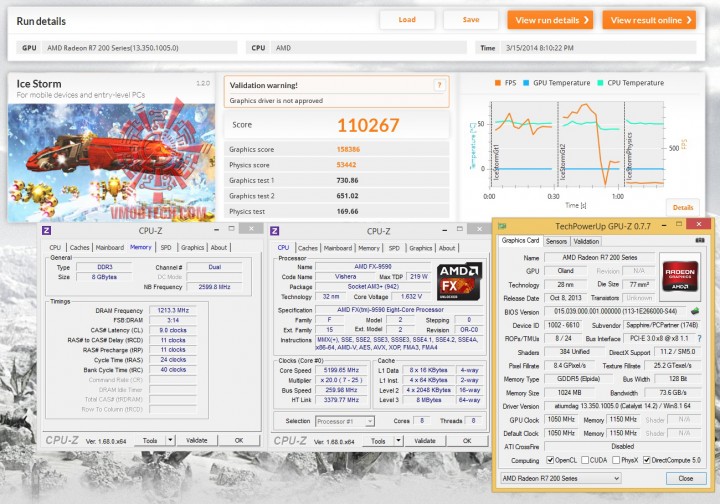Click the GPU-Z BIOS save chip icon
Screen dimensions: 720x504
tap(695, 311)
